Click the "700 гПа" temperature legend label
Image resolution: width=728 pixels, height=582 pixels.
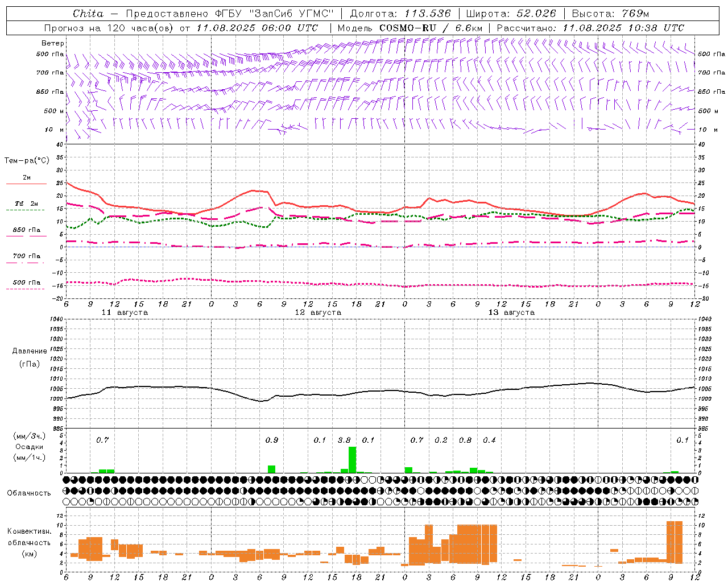26,256
